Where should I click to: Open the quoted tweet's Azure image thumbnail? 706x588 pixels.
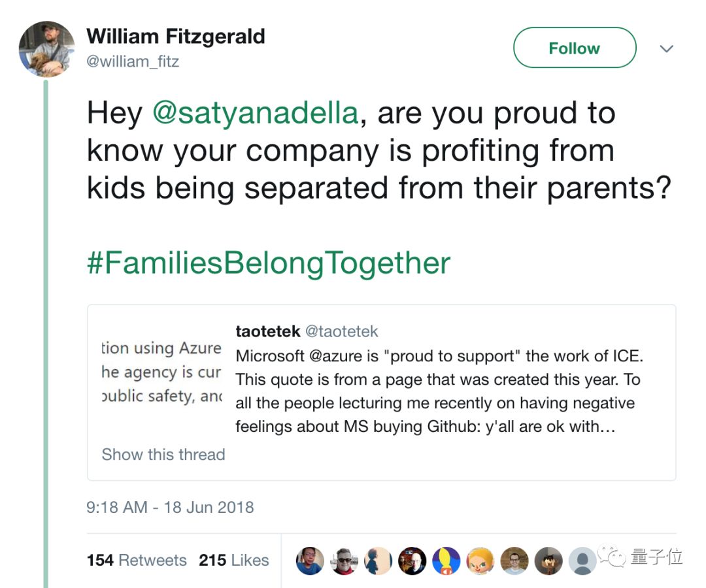(x=162, y=372)
